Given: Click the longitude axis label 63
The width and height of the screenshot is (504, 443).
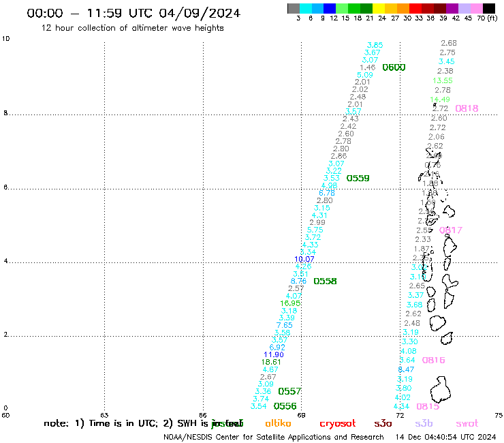Looking at the screenshot, I should coord(104,415).
